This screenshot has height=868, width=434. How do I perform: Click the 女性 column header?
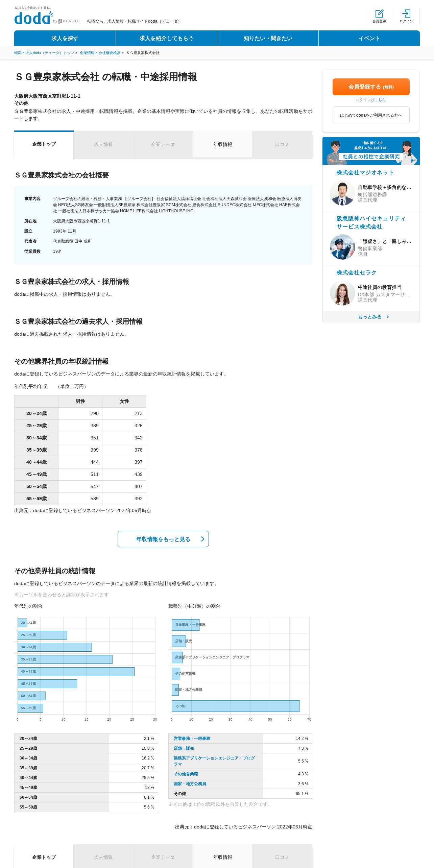(x=124, y=401)
